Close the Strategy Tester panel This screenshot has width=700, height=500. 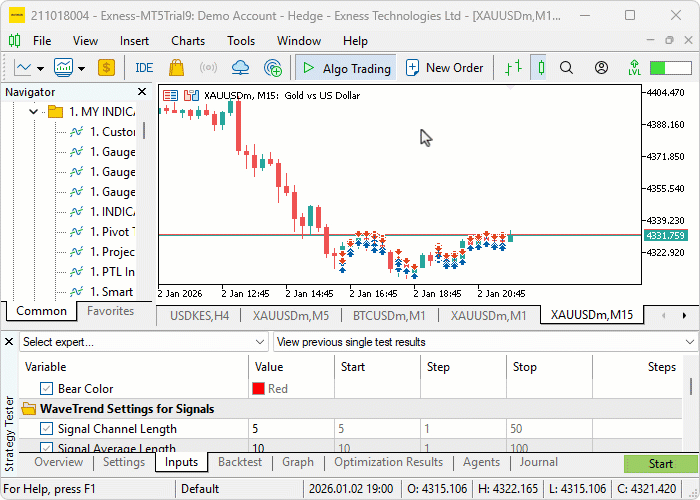pyautogui.click(x=9, y=342)
